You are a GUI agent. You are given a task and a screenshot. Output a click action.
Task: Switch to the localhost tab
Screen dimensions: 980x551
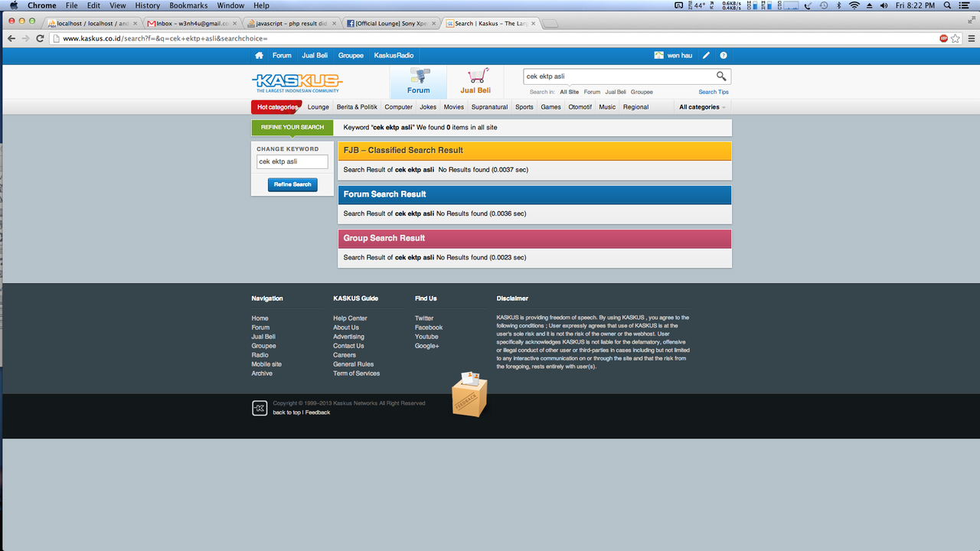[92, 24]
